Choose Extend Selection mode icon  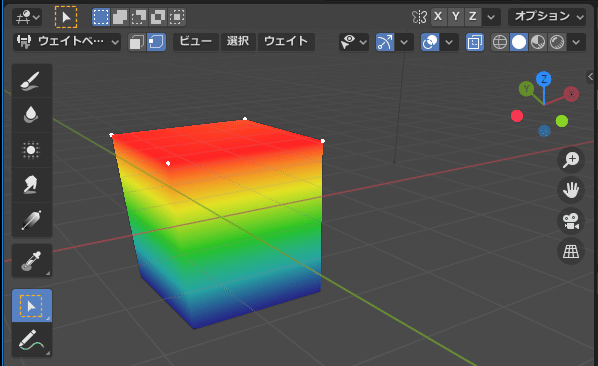pyautogui.click(x=120, y=17)
